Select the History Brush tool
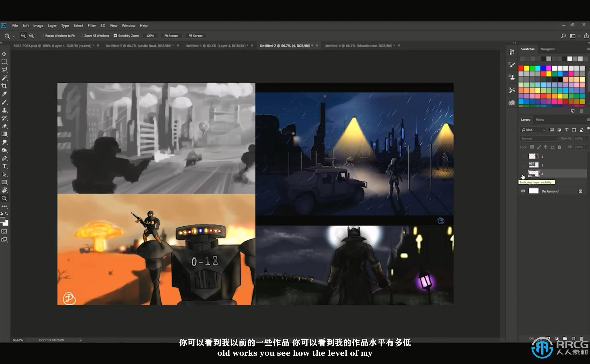Screen dimensions: 590x364 [4, 118]
